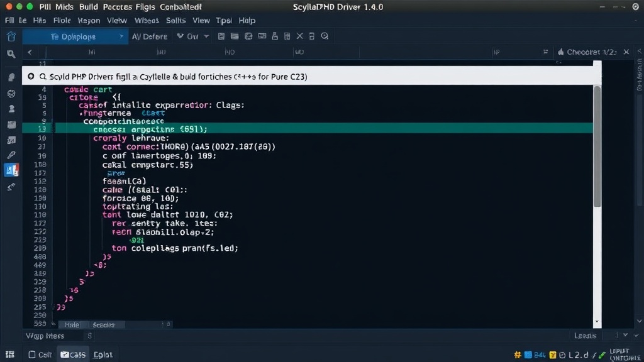This screenshot has width=644, height=362.
Task: Click the card layout icon in toolbar
Action: click(235, 36)
